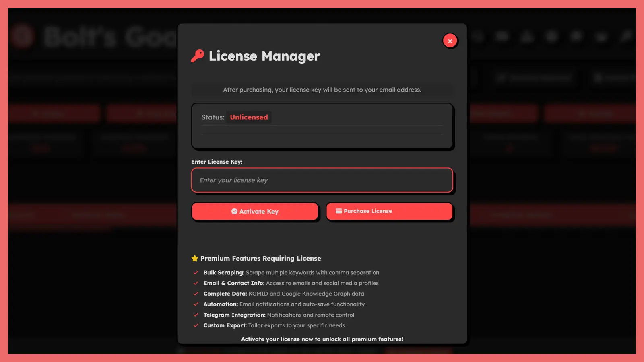644x362 pixels.
Task: Click the key icon beside License Manager
Action: [197, 56]
